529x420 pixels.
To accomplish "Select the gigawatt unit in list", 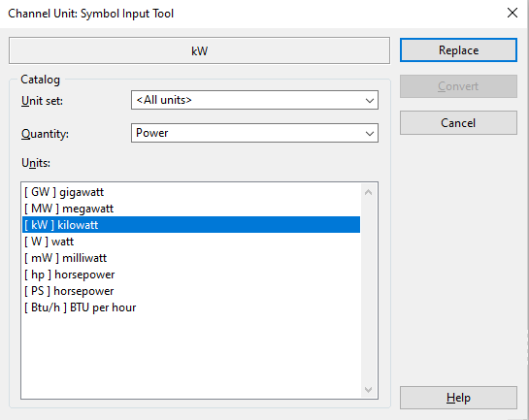I will coord(191,192).
